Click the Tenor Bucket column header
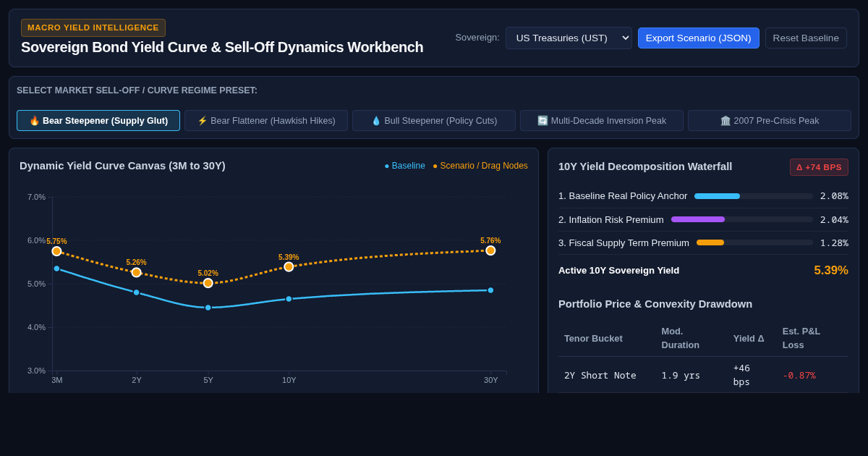Image resolution: width=868 pixels, height=456 pixels. click(x=593, y=338)
